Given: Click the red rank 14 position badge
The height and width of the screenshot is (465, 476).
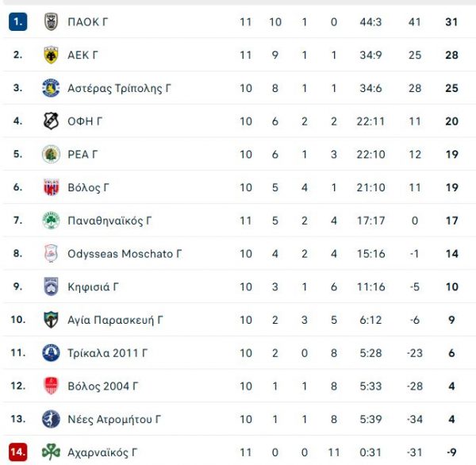Looking at the screenshot, I should (18, 452).
